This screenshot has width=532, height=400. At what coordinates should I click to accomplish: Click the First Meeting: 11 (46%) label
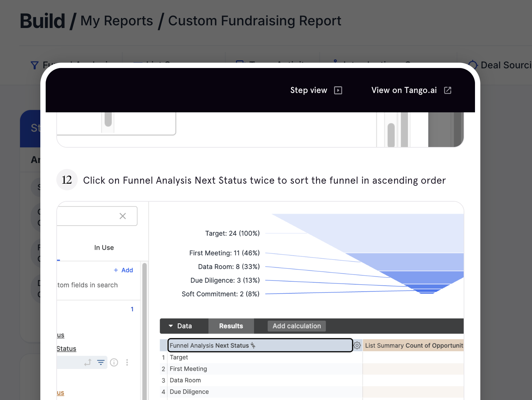click(224, 253)
